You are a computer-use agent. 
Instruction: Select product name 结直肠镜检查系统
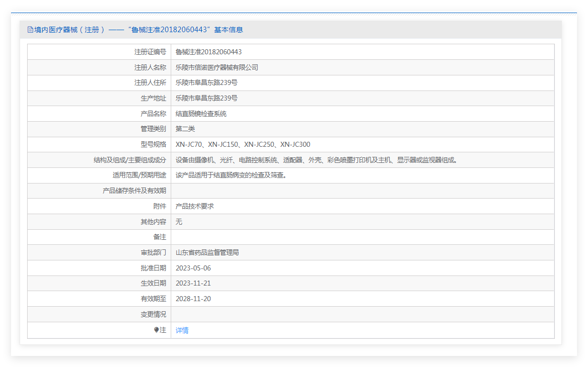click(201, 114)
